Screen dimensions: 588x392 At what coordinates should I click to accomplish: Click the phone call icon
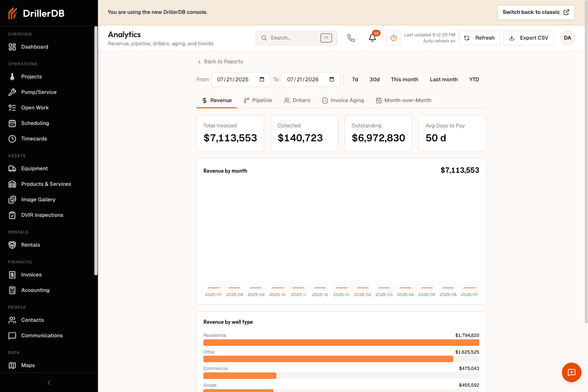(351, 38)
